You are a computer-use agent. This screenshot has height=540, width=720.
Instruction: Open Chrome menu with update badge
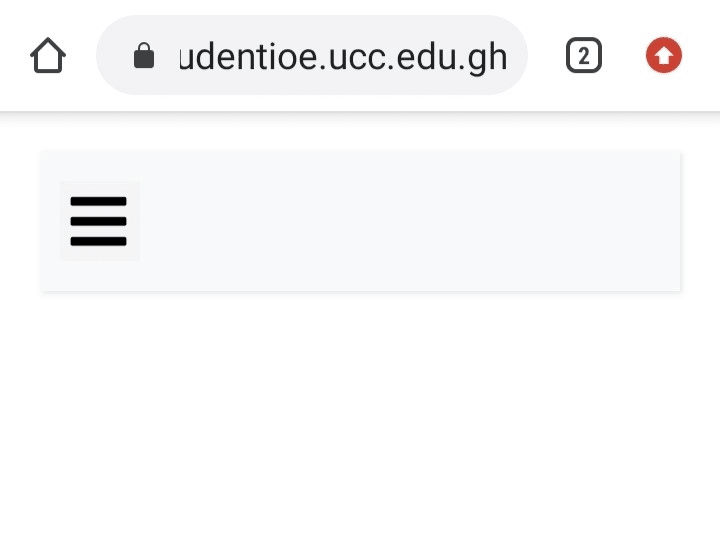[x=664, y=55]
